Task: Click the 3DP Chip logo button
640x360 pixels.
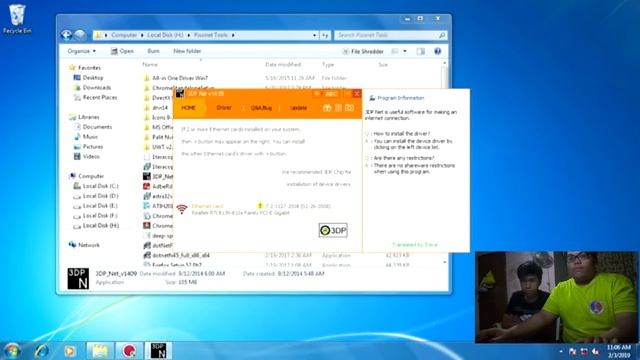Action: click(333, 231)
